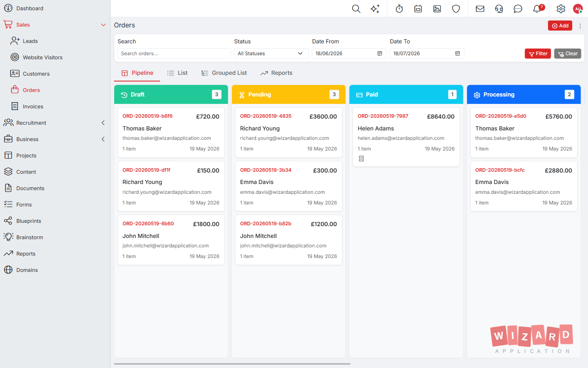Switch to the List tab
This screenshot has width=588, height=368.
[x=177, y=73]
